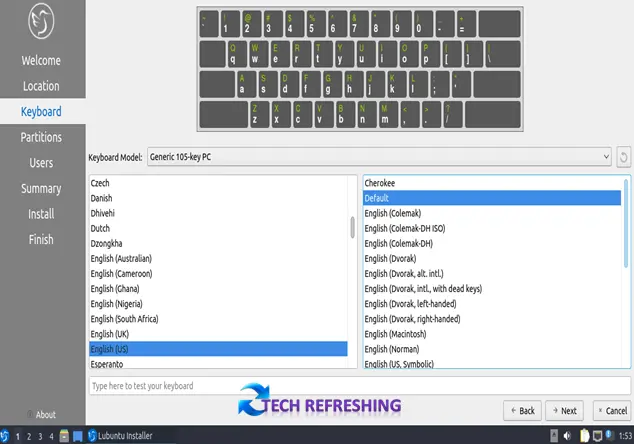Choose English (US, Symbolic) variant

point(492,363)
